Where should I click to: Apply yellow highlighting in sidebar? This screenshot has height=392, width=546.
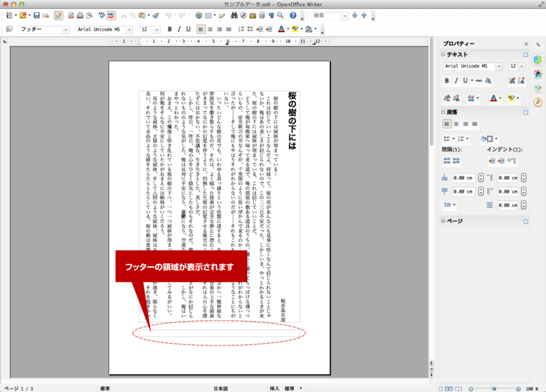511,98
